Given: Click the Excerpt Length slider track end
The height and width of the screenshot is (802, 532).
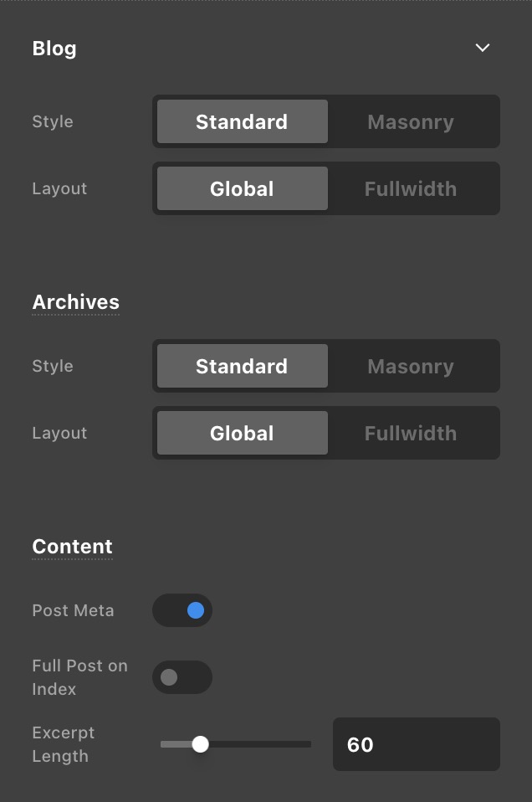Looking at the screenshot, I should point(308,744).
